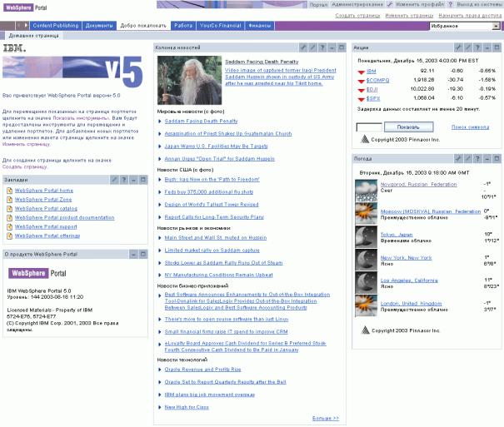Click the page icon beside WebSphere Portal catalog

(10, 209)
